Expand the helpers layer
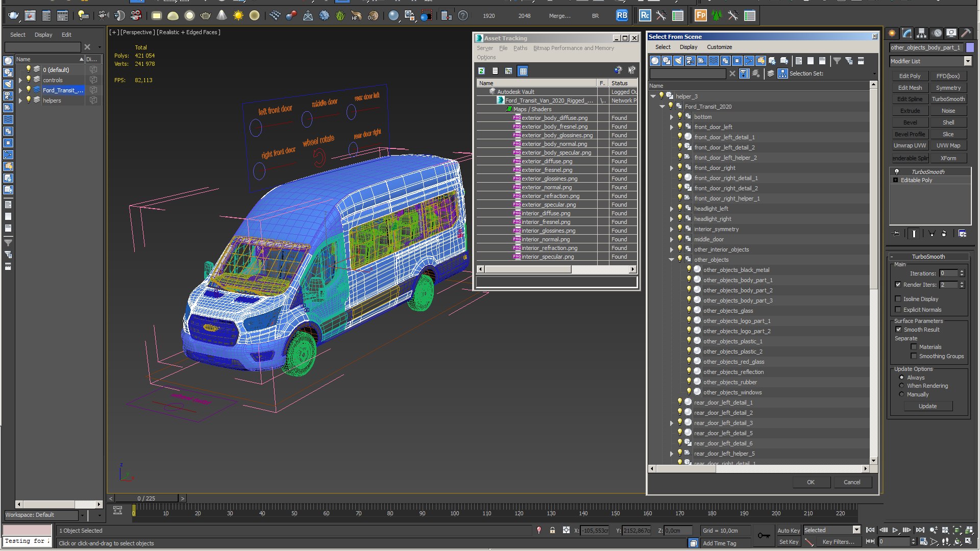This screenshot has width=980, height=551. coord(20,101)
